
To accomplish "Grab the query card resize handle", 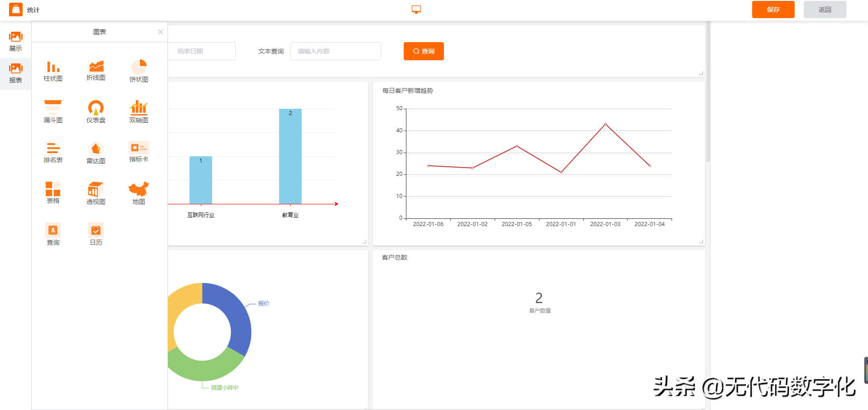I will 701,72.
